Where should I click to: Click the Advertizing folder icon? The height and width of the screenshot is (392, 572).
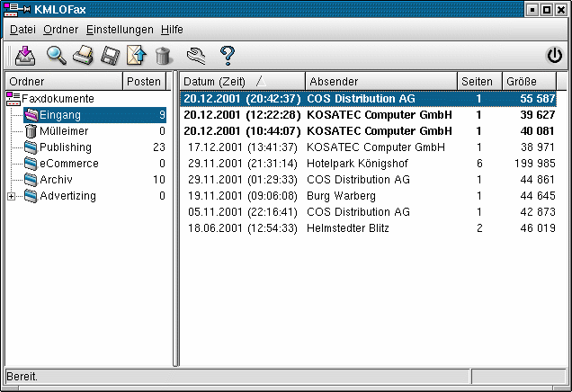31,196
